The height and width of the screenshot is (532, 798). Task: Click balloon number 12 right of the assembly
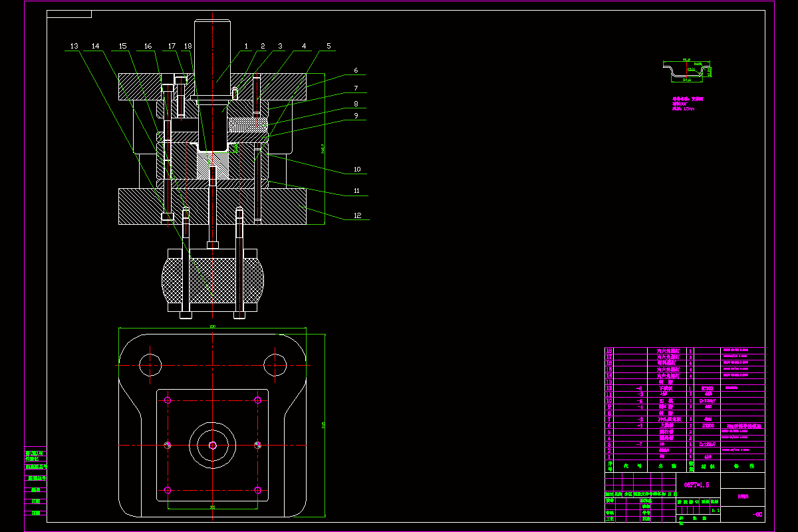pos(357,215)
